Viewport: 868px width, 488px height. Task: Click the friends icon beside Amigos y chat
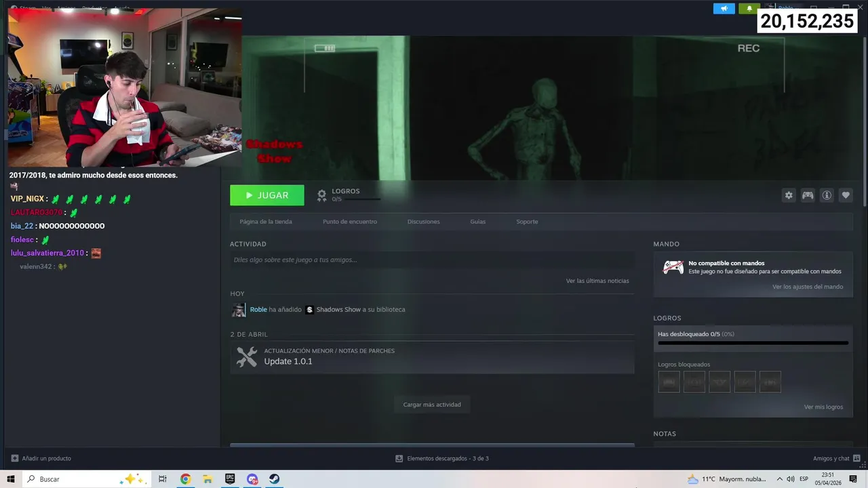[x=857, y=459]
